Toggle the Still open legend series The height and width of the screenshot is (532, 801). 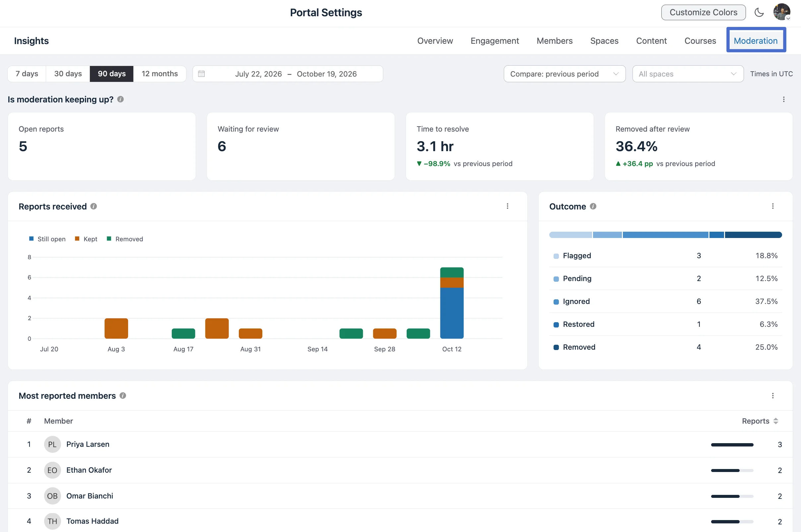click(47, 239)
